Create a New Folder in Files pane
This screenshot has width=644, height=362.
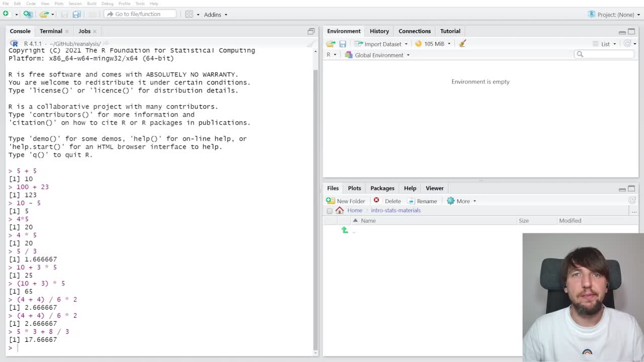click(x=347, y=201)
